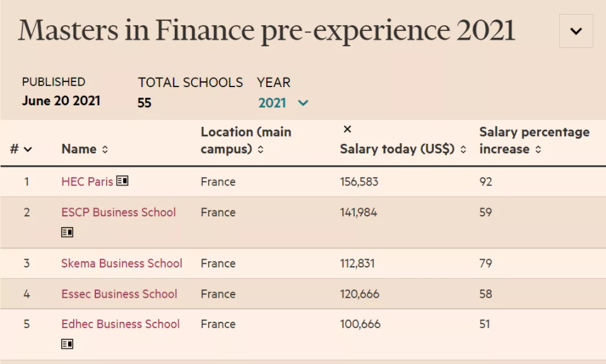Sort by Salary today (US$) arrows
Viewport: 606px width, 364px height.
tap(463, 150)
